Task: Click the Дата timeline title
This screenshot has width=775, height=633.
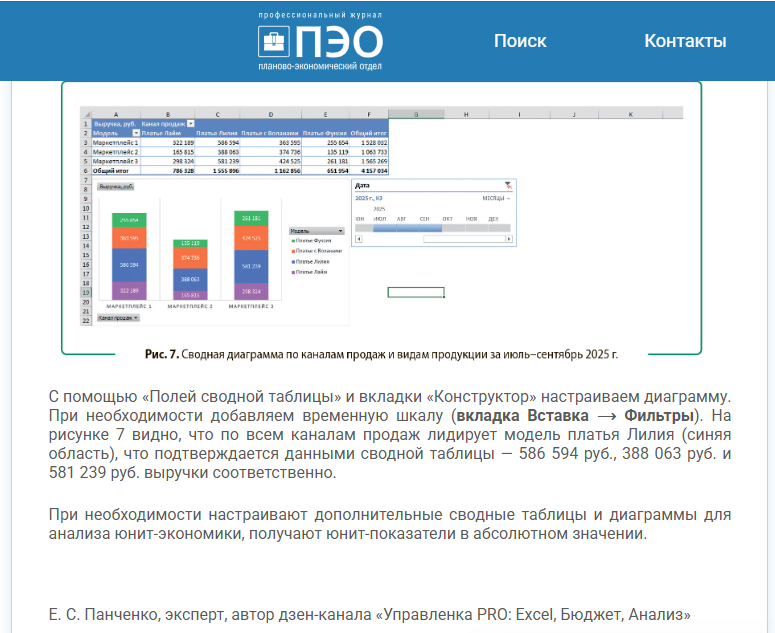Action: tap(362, 185)
